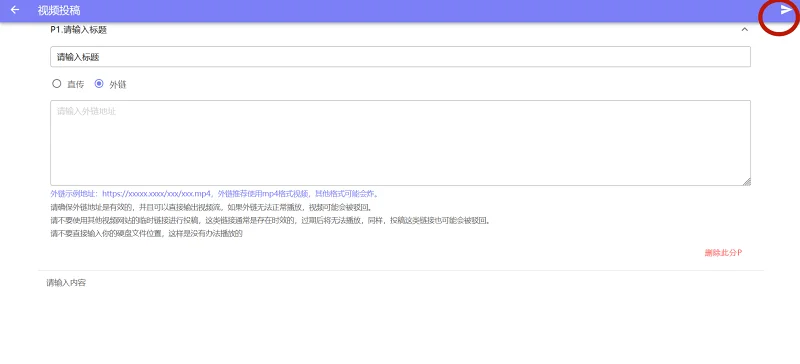This screenshot has width=800, height=364.
Task: Submit the video with the send icon
Action: click(786, 10)
